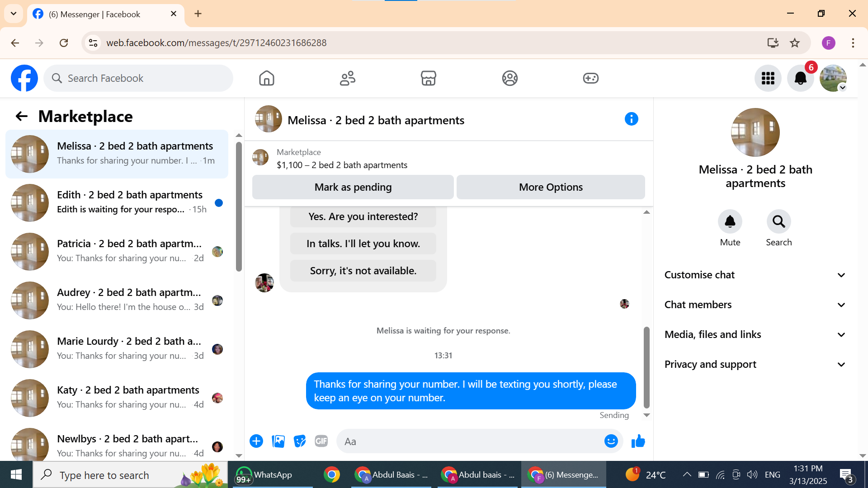Screen dimensions: 868x488
Task: Open the Chrome tab search dropdown
Action: (14, 14)
